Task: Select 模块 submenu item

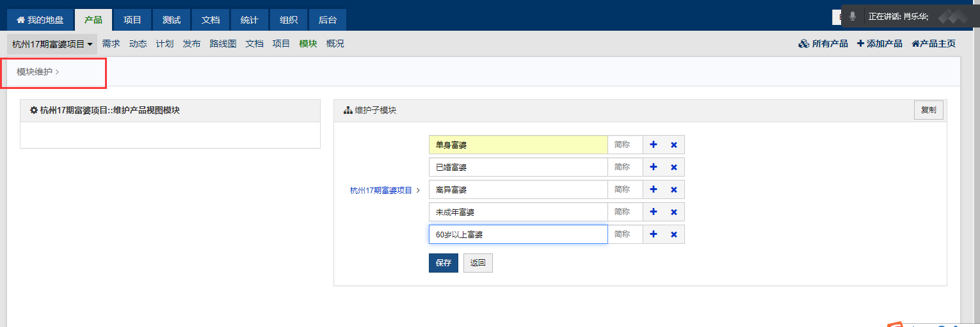Action: pyautogui.click(x=308, y=44)
